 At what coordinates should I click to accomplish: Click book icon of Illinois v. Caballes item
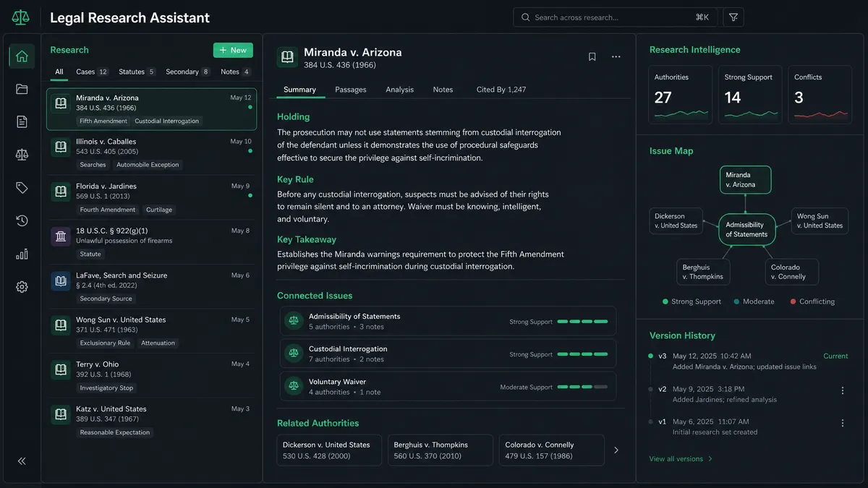[x=61, y=147]
